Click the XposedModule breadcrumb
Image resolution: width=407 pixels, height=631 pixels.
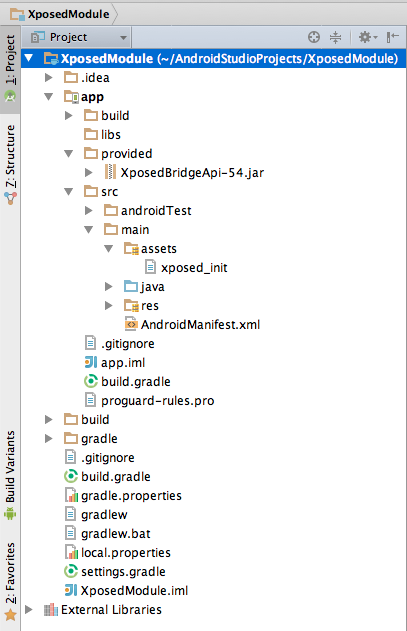pos(60,14)
